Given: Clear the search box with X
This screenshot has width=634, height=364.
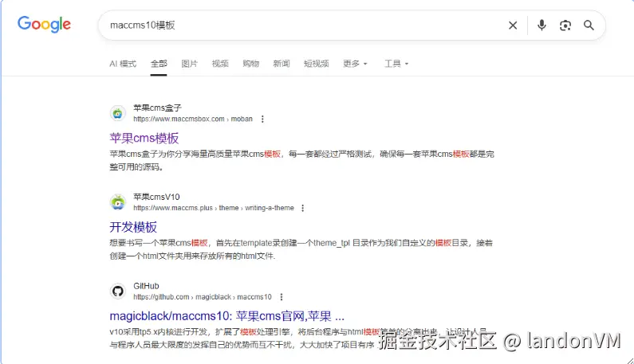Looking at the screenshot, I should click(513, 25).
